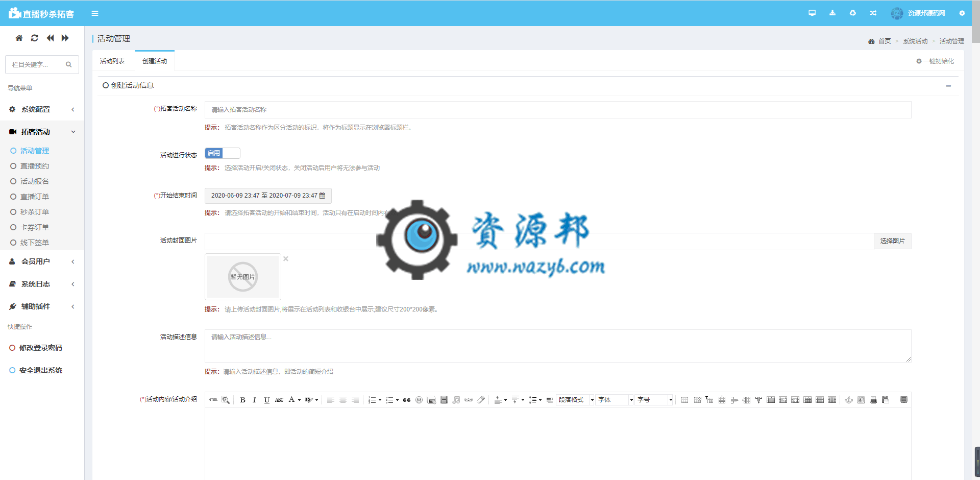Switch to 活动列表 tab
Viewport: 980px width, 480px height.
click(112, 61)
